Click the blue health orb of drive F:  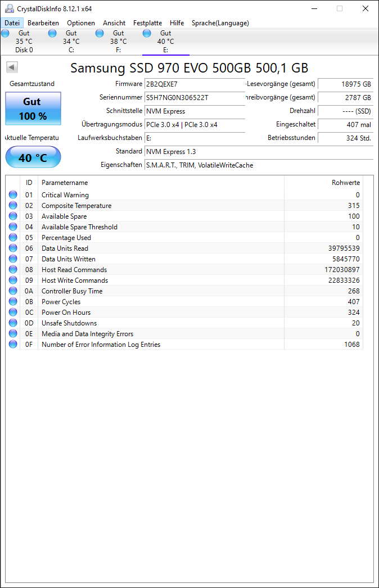click(100, 33)
